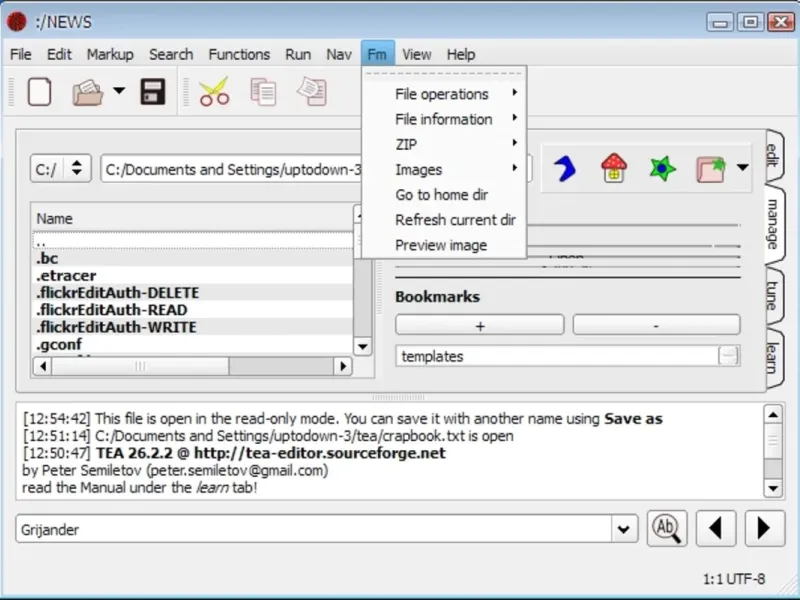Click the file list horizontal scrollbar thumb
Viewport: 800px width, 600px height.
[x=140, y=366]
